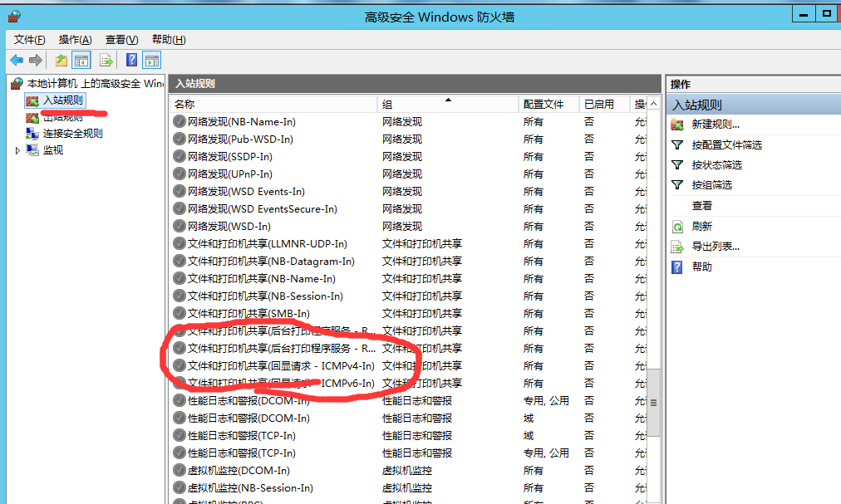Image resolution: width=841 pixels, height=504 pixels.
Task: Click the 刷新 refresh icon in actions pane
Action: point(677,226)
